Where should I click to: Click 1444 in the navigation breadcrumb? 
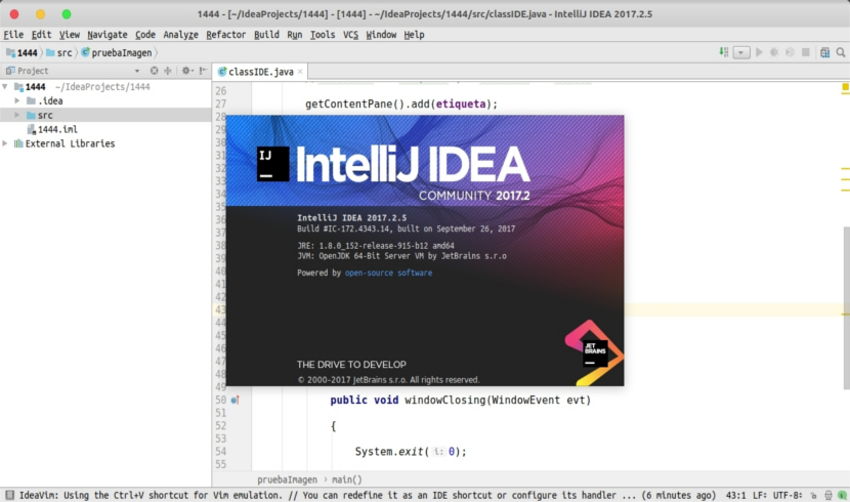point(22,53)
